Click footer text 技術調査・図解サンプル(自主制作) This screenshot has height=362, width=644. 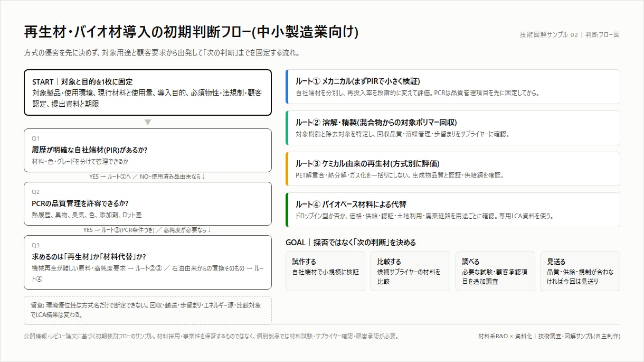click(579, 336)
